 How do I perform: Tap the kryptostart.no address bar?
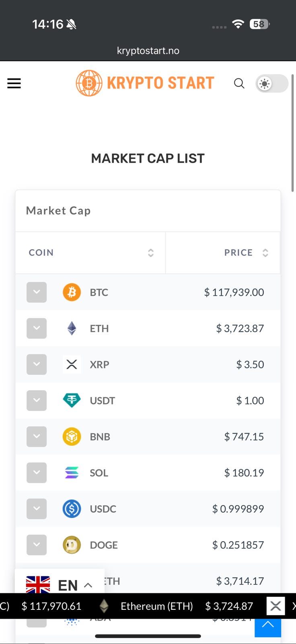tap(148, 51)
